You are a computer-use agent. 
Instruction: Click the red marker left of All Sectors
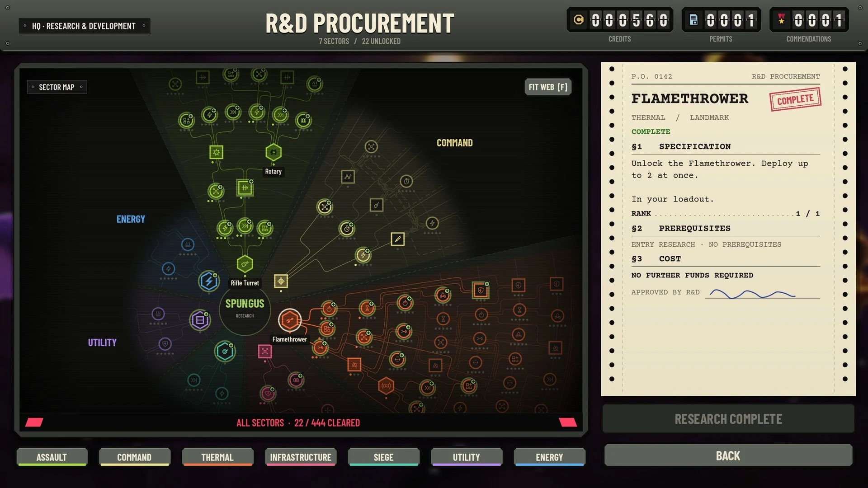[x=34, y=422]
